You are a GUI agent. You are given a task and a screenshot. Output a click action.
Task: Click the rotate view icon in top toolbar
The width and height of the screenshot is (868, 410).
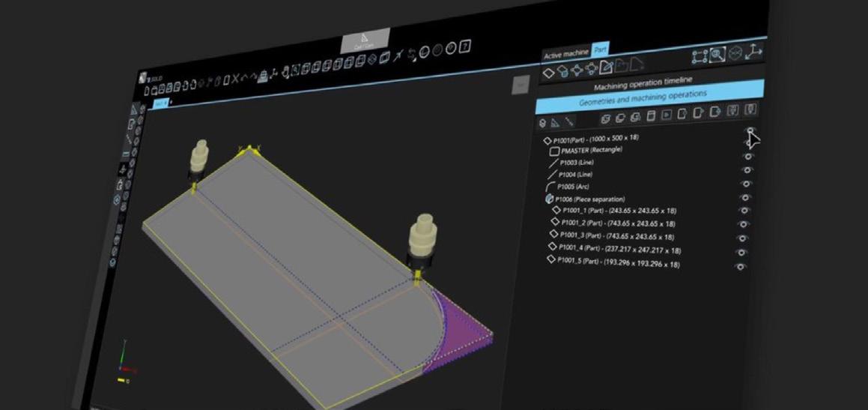(x=412, y=54)
